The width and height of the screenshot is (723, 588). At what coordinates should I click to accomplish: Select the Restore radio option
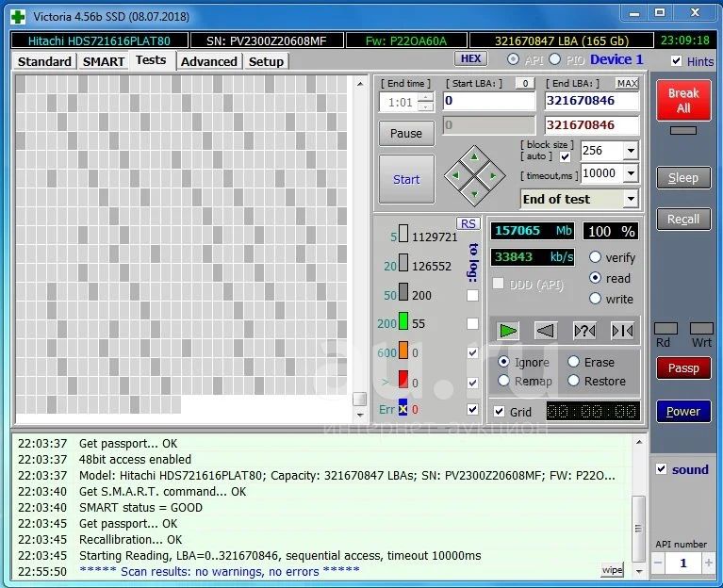pyautogui.click(x=574, y=381)
